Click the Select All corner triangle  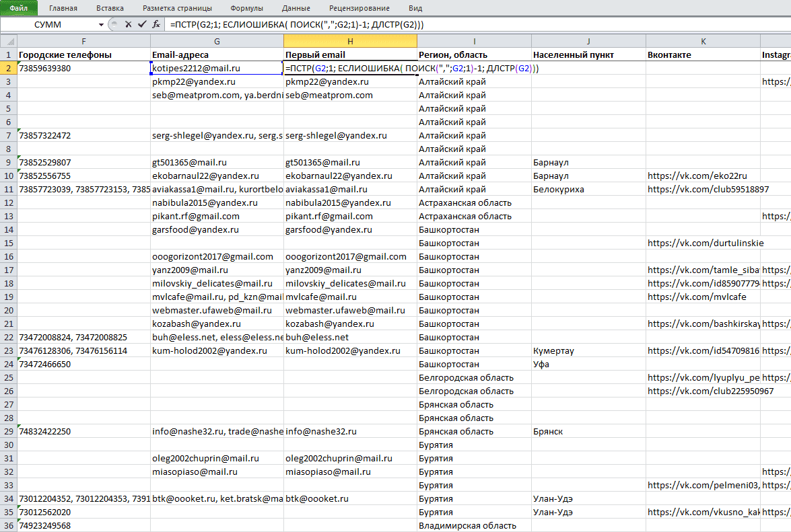pos(9,41)
